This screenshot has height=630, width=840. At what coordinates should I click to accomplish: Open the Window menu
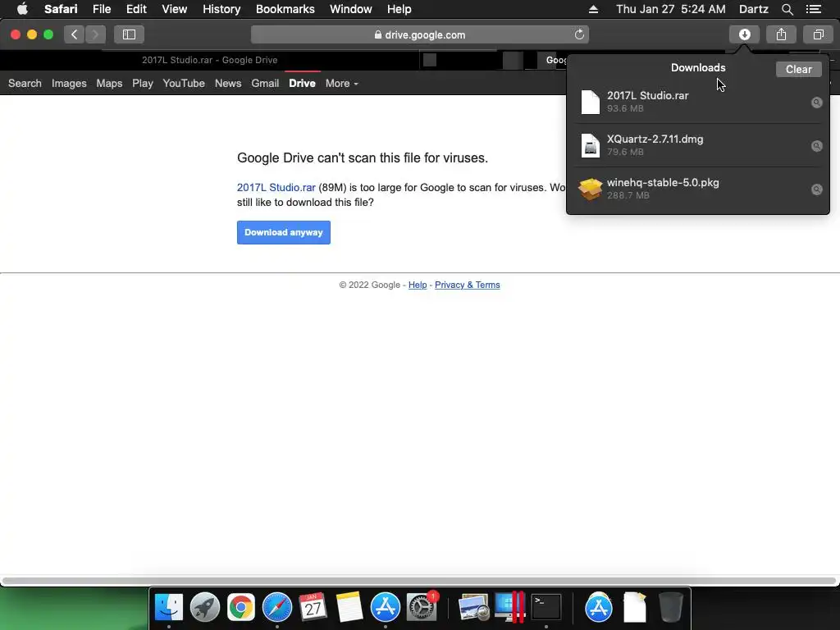tap(350, 9)
